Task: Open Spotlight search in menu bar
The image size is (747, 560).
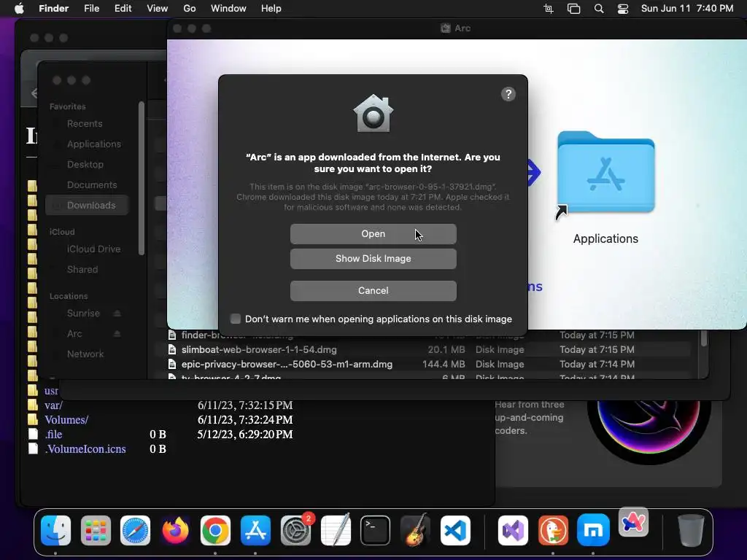Action: click(x=599, y=9)
